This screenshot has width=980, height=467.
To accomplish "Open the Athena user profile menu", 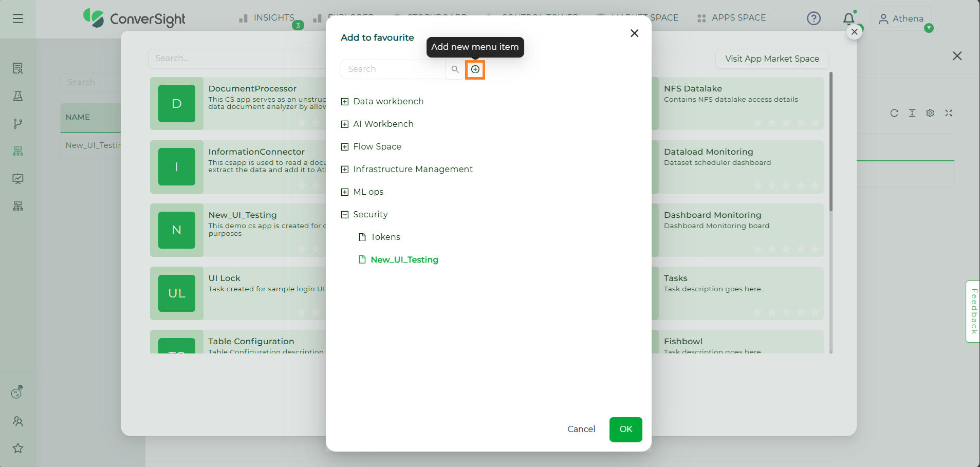I will coord(901,18).
